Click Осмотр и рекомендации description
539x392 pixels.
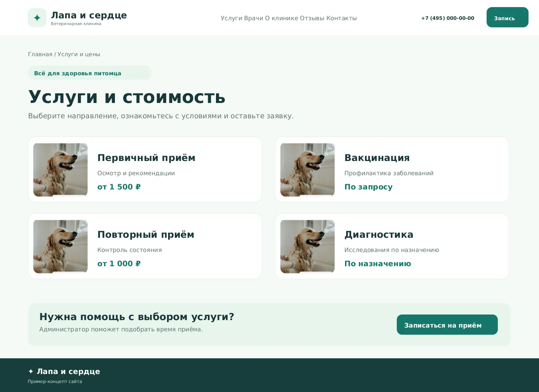coord(136,173)
